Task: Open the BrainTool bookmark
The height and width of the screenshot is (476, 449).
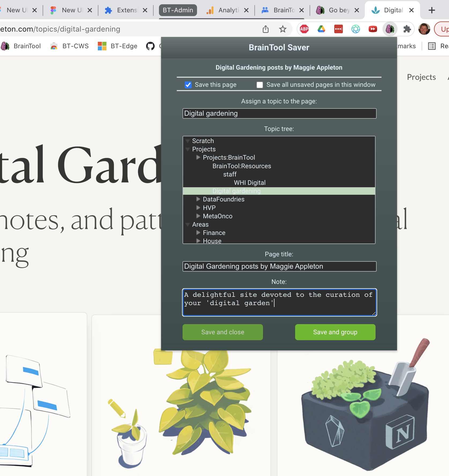Action: [21, 46]
